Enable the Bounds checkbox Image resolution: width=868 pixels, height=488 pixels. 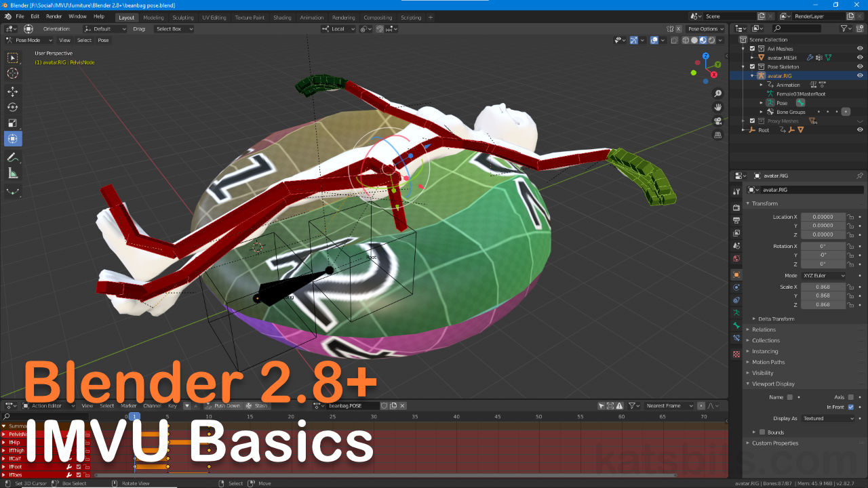(762, 432)
